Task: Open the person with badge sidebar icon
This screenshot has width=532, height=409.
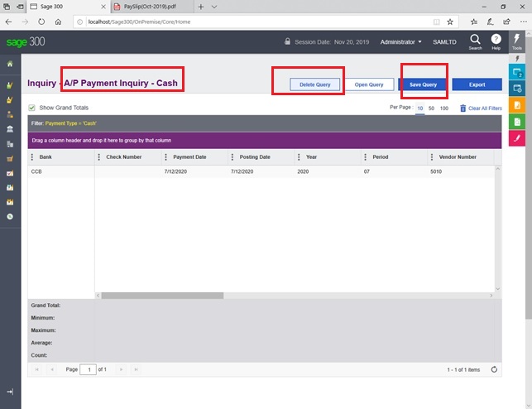Action: [10, 114]
